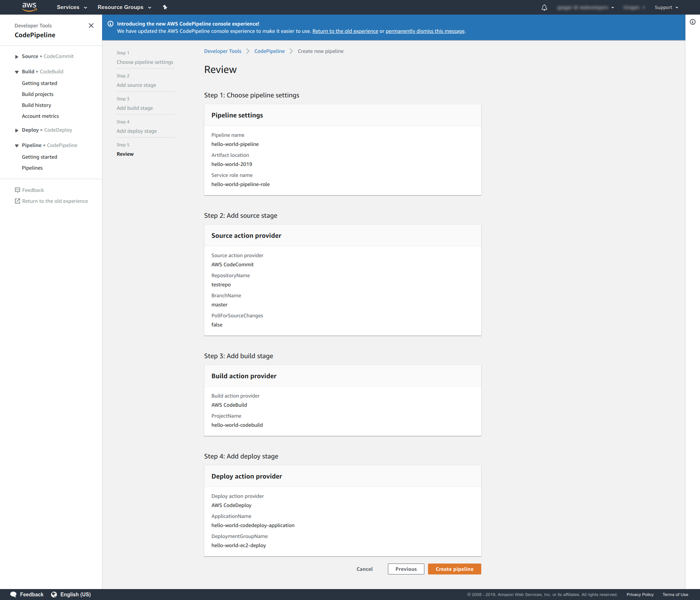Click the AWS logo home icon
700x600 pixels.
tap(30, 7)
